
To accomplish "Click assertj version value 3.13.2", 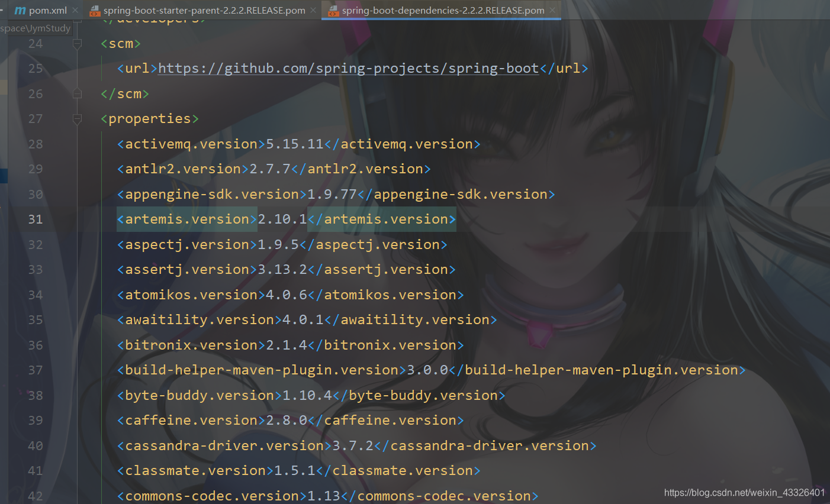I will tap(282, 270).
